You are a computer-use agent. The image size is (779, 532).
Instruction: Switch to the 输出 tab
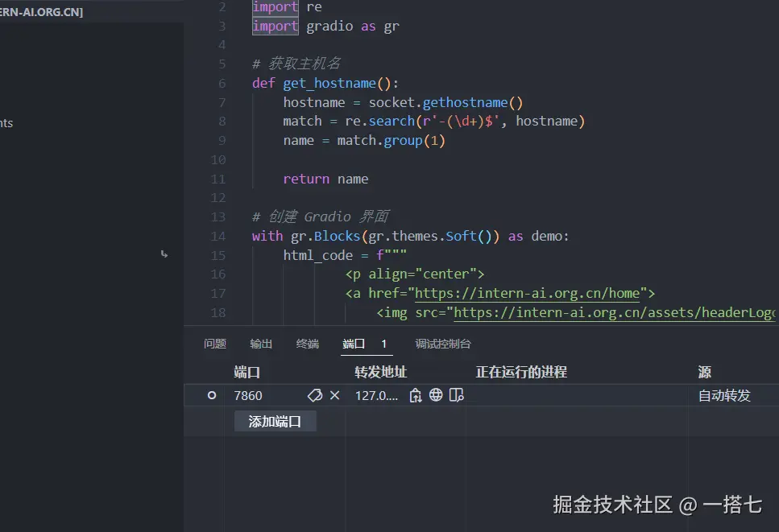[261, 344]
